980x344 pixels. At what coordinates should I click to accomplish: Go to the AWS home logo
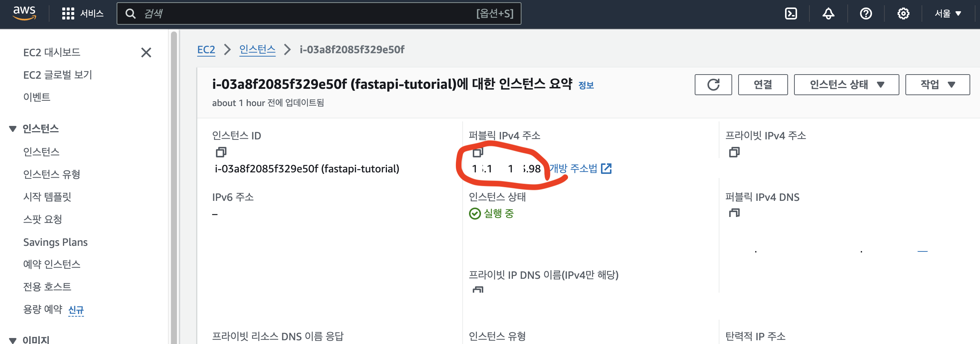coord(24,13)
